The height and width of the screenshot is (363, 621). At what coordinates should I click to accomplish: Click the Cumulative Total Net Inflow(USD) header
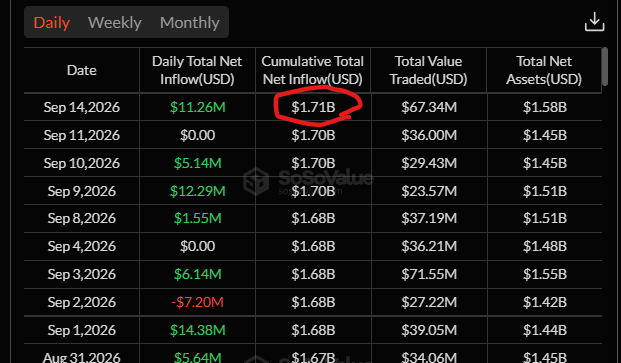coord(313,70)
